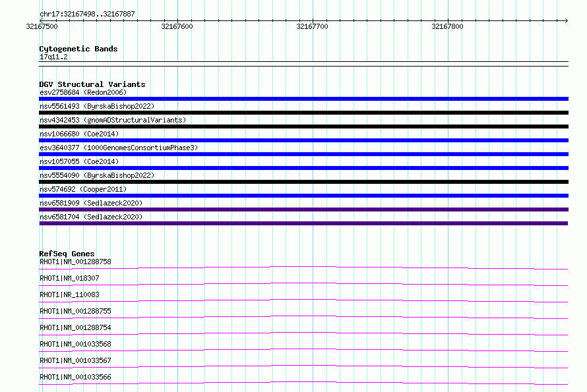Click the black bar for nsv5561493
The image size is (587, 392).
coord(303,113)
